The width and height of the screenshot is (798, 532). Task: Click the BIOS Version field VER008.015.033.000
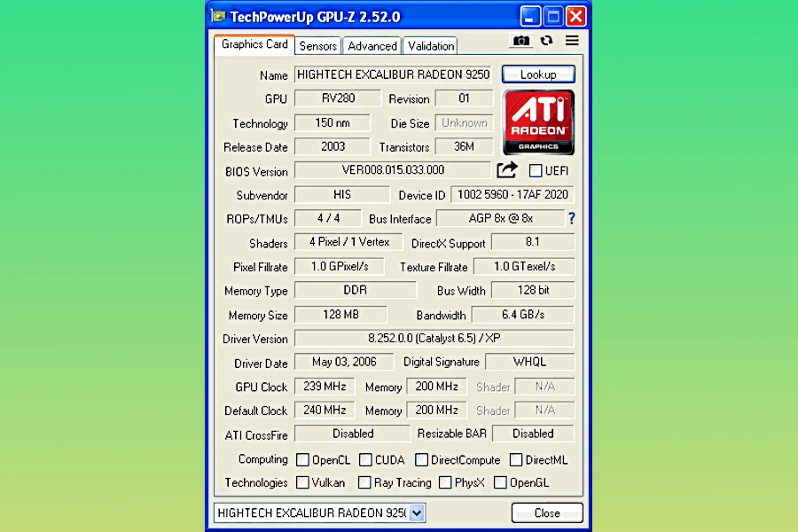click(x=393, y=170)
